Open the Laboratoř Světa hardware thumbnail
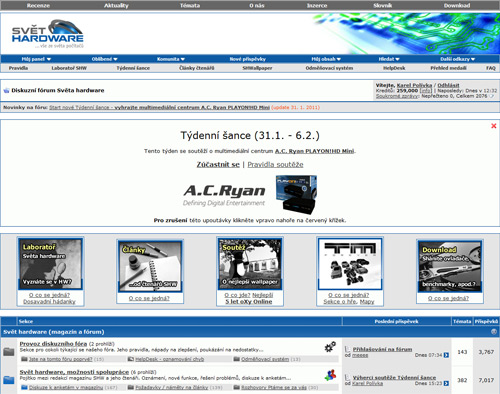The image size is (500, 394). (50, 264)
